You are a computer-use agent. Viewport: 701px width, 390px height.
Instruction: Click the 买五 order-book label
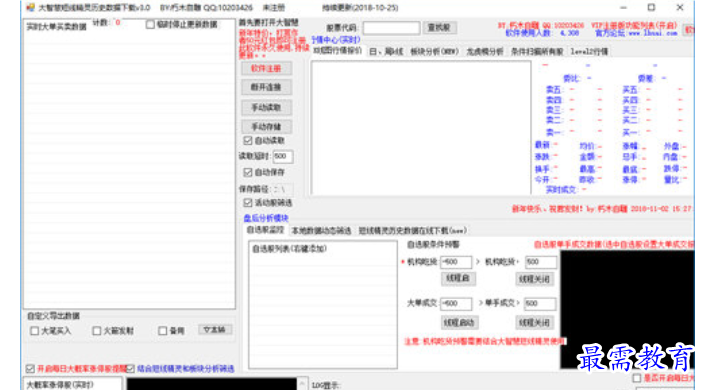pyautogui.click(x=630, y=90)
